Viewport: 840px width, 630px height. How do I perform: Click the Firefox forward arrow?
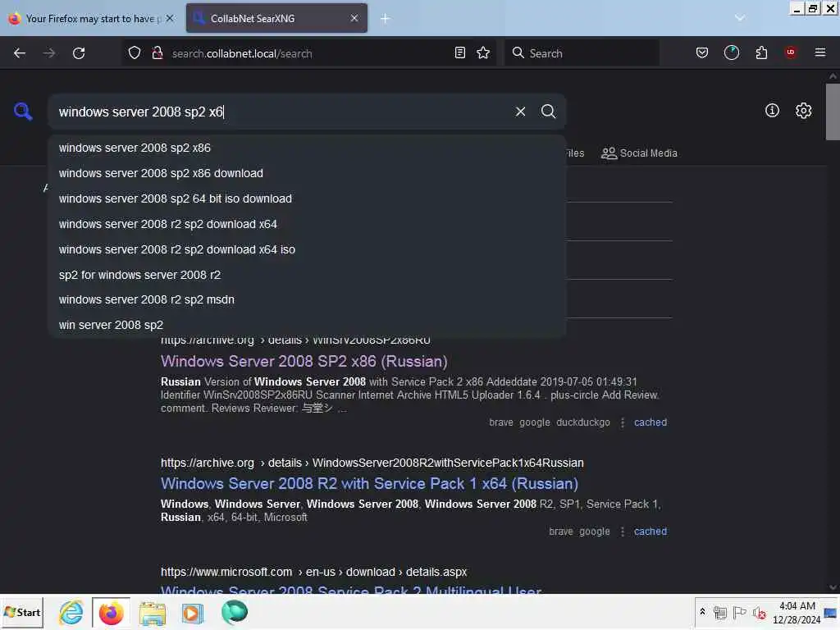pos(48,53)
